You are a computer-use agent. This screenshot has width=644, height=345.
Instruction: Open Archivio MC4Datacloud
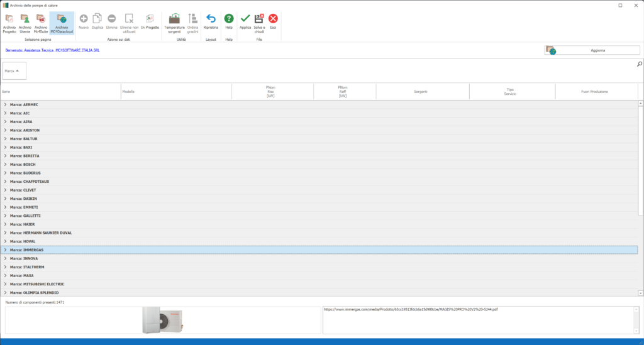pos(62,22)
